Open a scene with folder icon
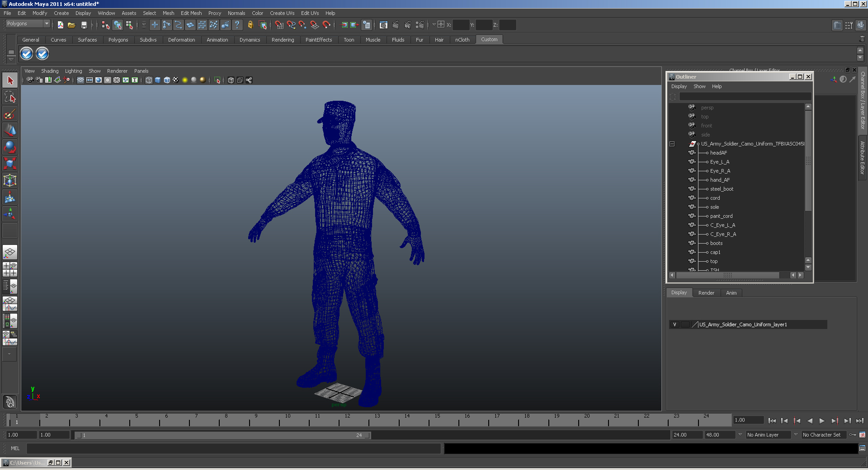868x470 pixels. 71,25
